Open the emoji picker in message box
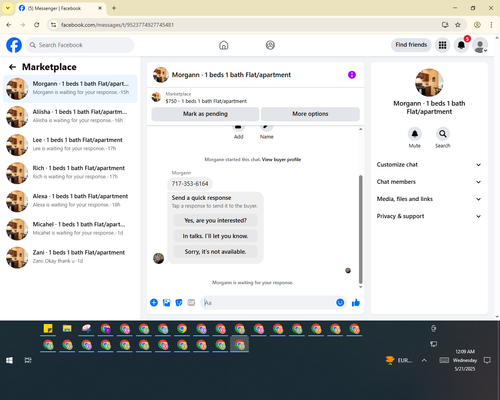This screenshot has width=500, height=400. coord(340,303)
